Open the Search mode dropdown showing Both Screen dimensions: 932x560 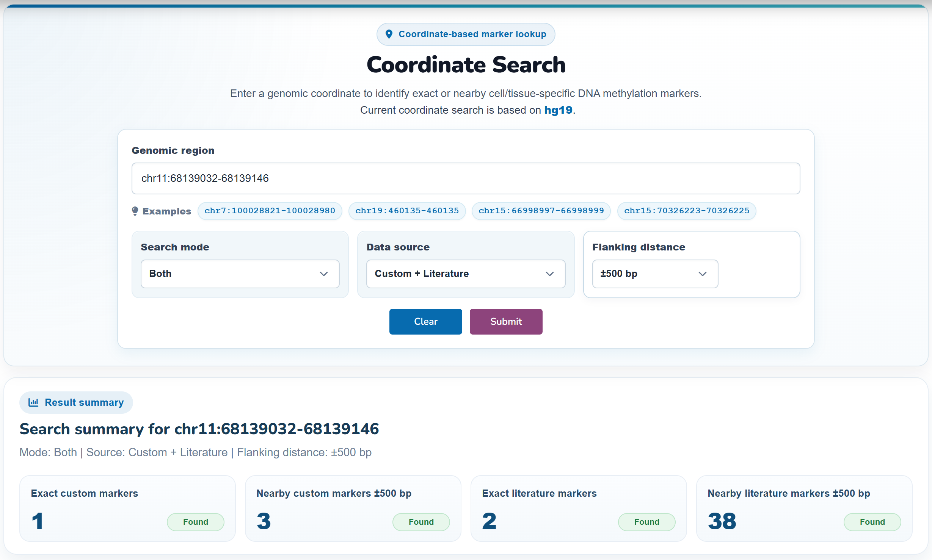tap(240, 274)
